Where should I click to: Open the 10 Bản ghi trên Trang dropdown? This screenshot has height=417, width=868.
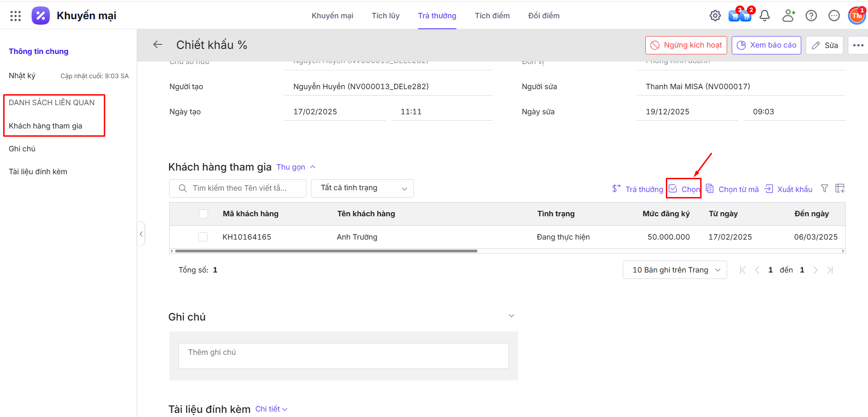click(675, 270)
